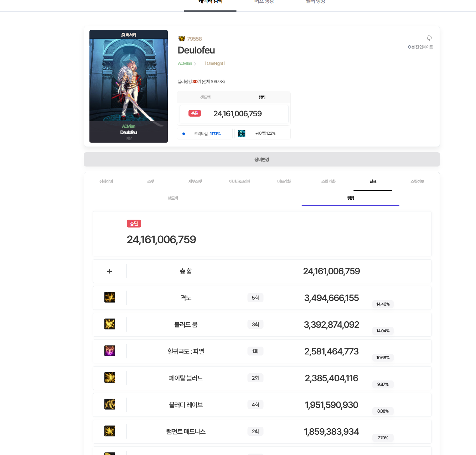Click the +10렙 122% buff icon
476x455 pixels.
[242, 133]
